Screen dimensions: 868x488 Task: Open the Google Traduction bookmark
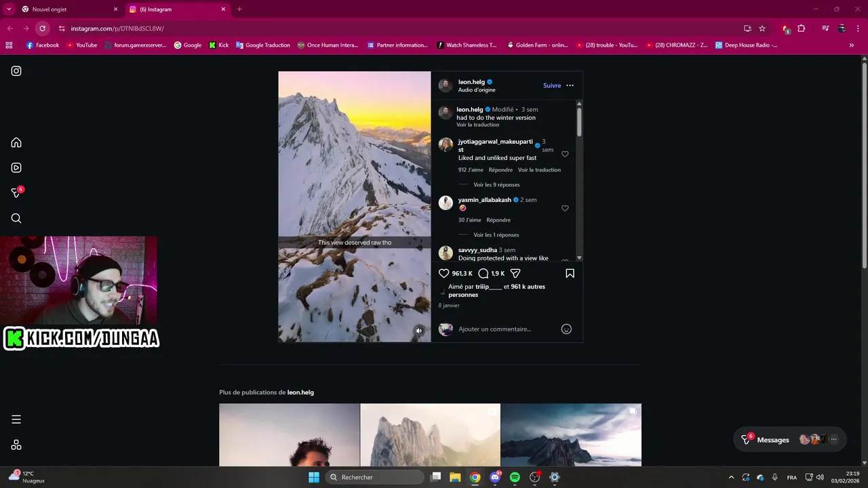pos(263,45)
